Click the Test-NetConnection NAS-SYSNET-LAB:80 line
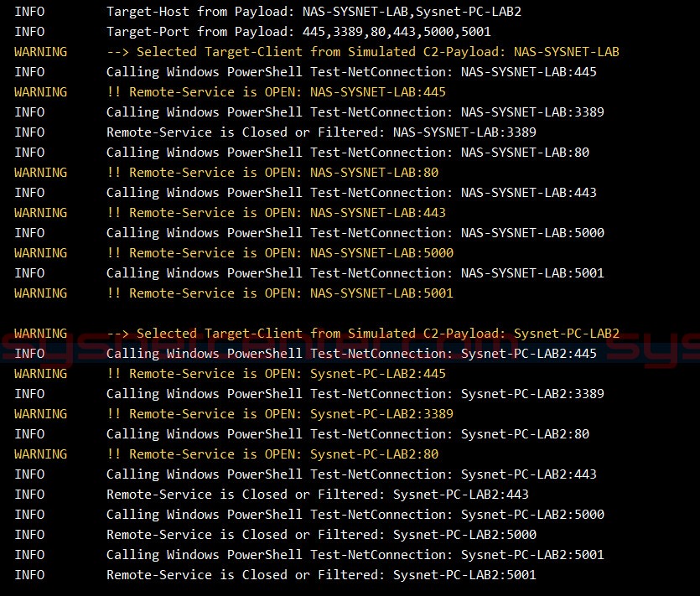700x596 pixels. [302, 153]
